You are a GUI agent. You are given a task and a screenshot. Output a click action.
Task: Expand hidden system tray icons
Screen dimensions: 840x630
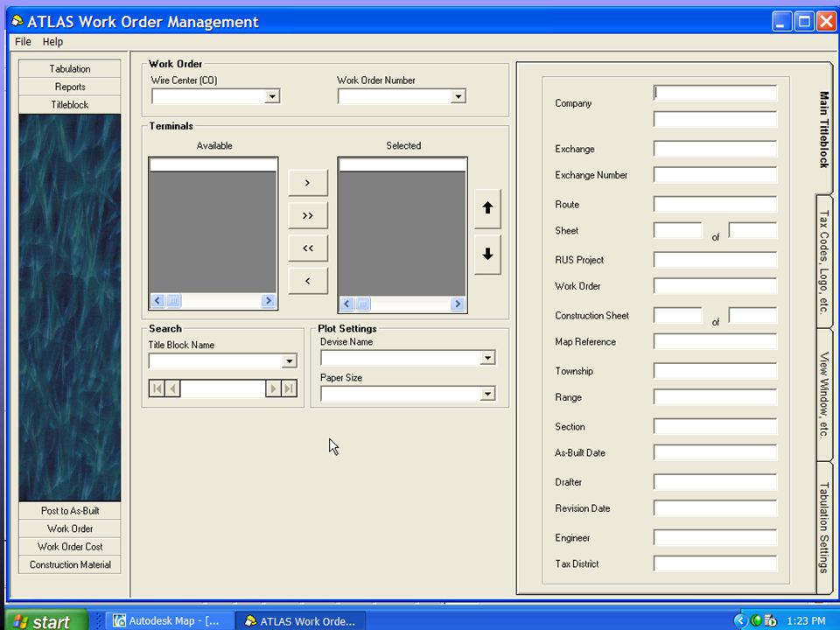(740, 620)
